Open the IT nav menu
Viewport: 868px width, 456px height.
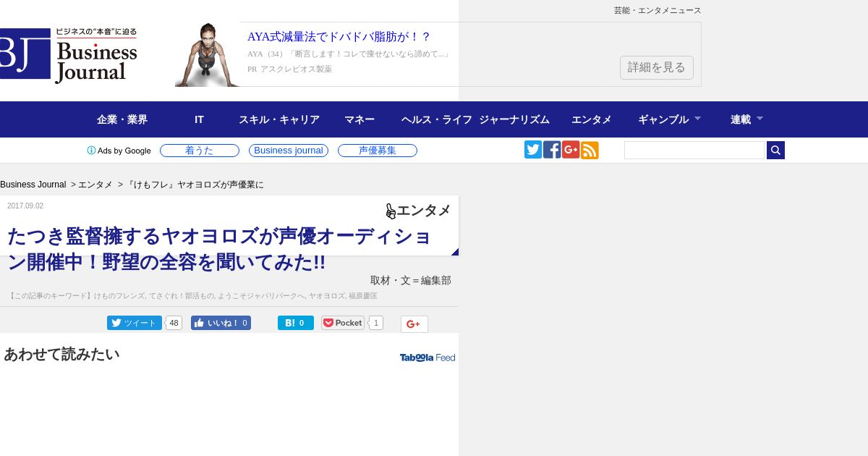coord(199,119)
